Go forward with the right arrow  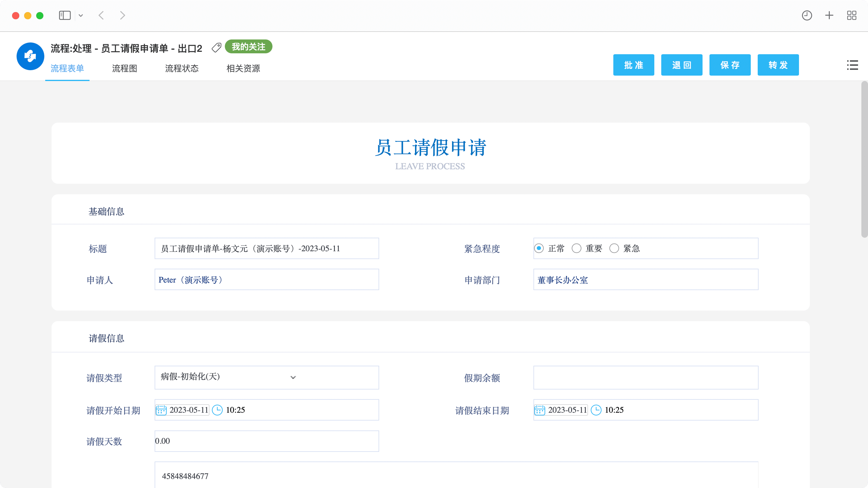pyautogui.click(x=123, y=15)
